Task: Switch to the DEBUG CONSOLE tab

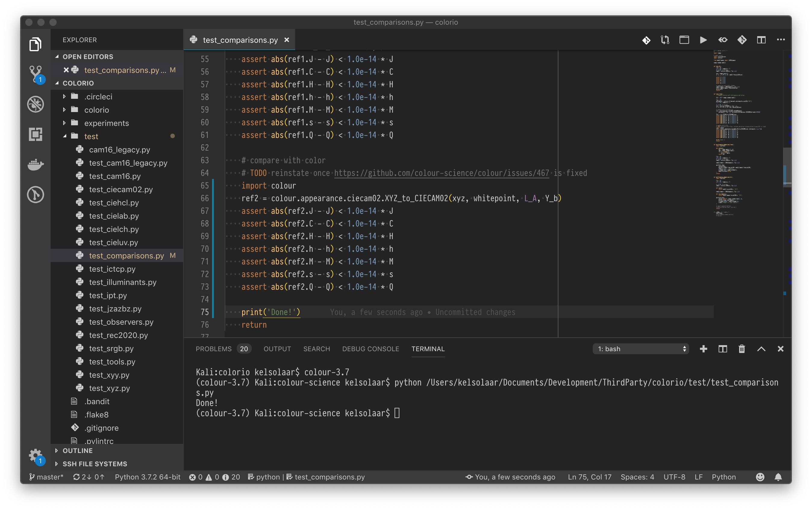Action: pos(370,349)
